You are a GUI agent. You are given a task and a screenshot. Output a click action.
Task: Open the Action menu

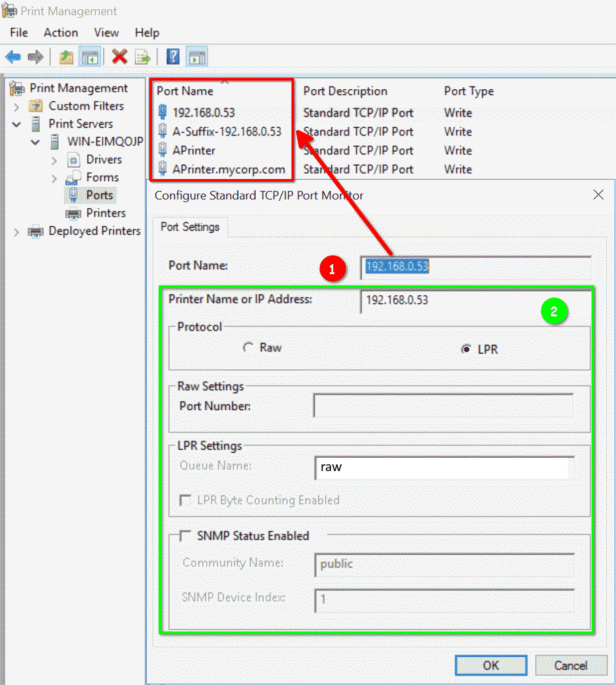pyautogui.click(x=61, y=32)
